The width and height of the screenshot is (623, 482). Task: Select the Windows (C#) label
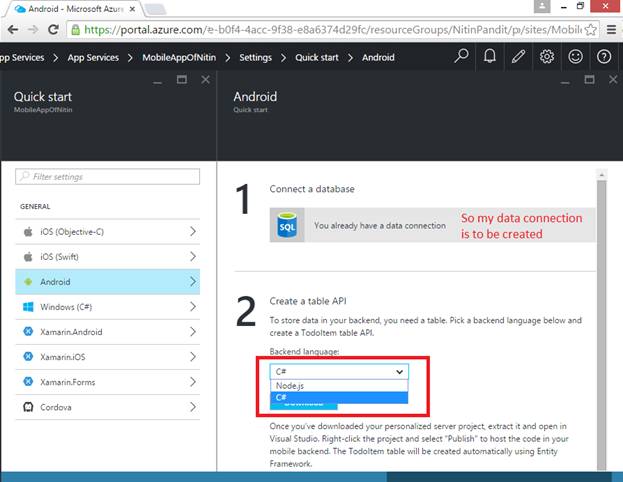(66, 307)
